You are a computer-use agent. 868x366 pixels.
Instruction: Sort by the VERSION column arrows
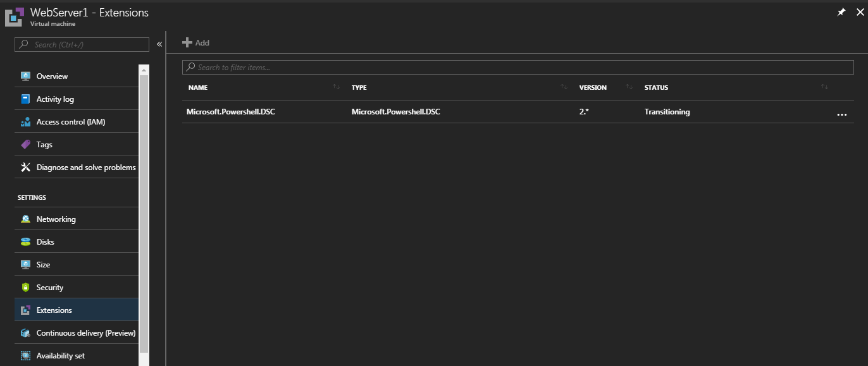click(x=629, y=87)
